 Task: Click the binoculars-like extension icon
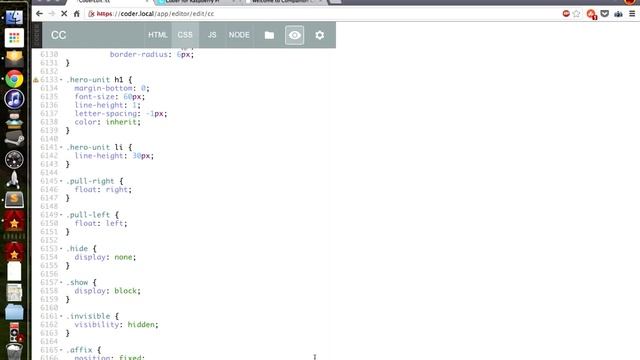coord(618,14)
